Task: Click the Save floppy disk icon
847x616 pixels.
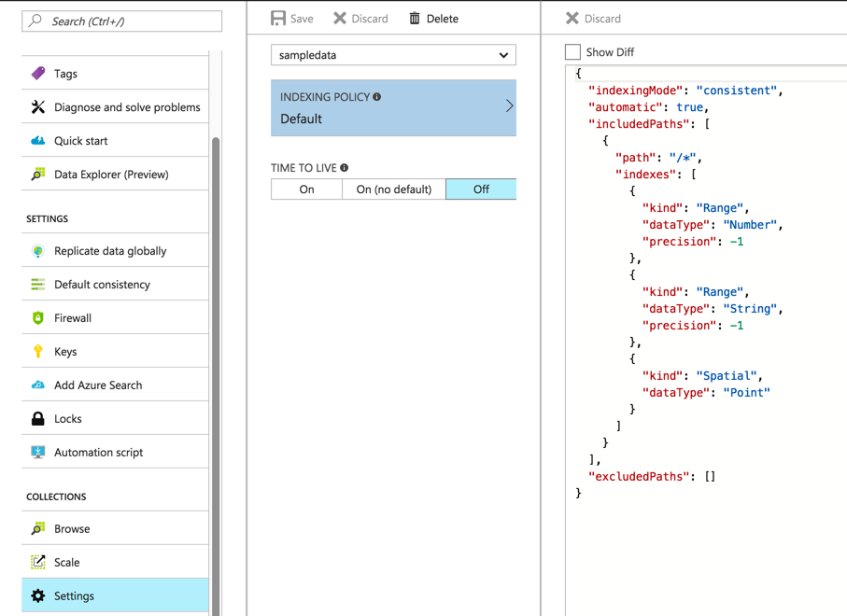Action: [x=278, y=19]
